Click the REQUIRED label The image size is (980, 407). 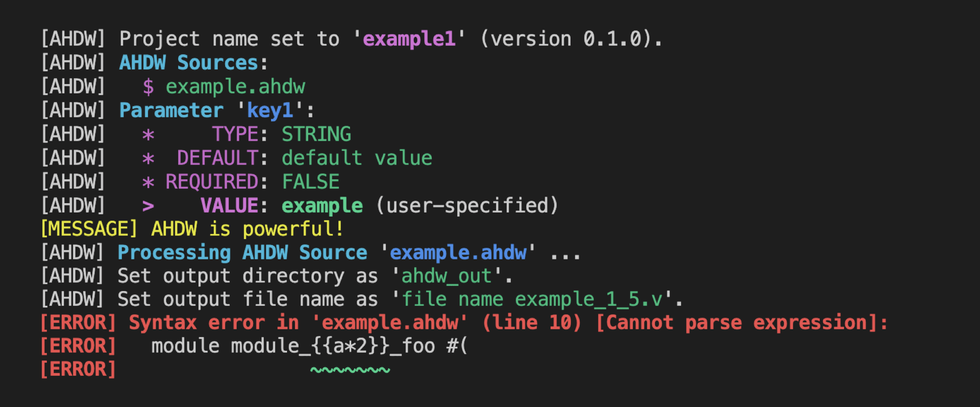tap(212, 182)
